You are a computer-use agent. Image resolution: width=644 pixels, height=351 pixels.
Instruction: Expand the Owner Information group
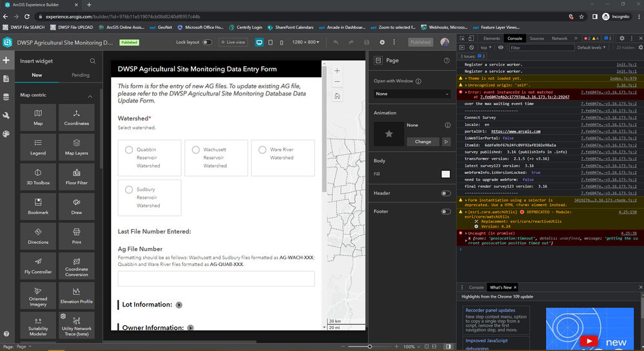pos(190,328)
